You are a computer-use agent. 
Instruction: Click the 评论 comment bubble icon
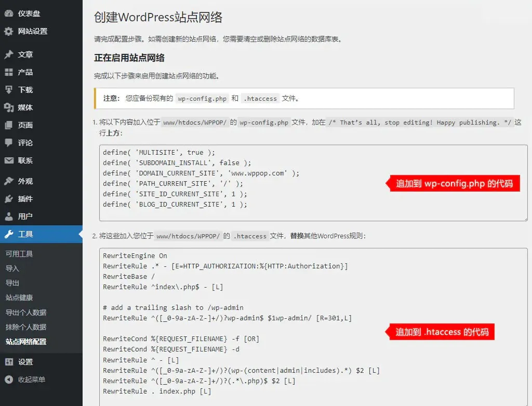(x=8, y=143)
